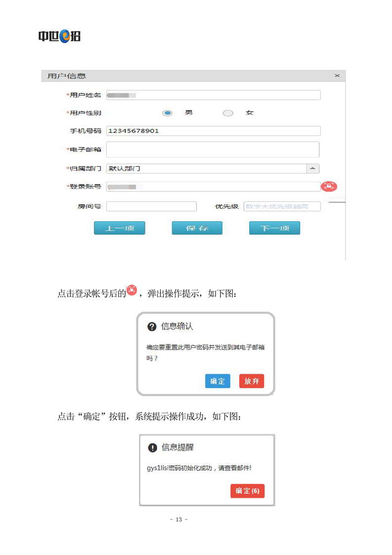Image resolution: width=392 pixels, height=555 pixels.
Task: Select the 男 radio button
Action: pos(168,113)
